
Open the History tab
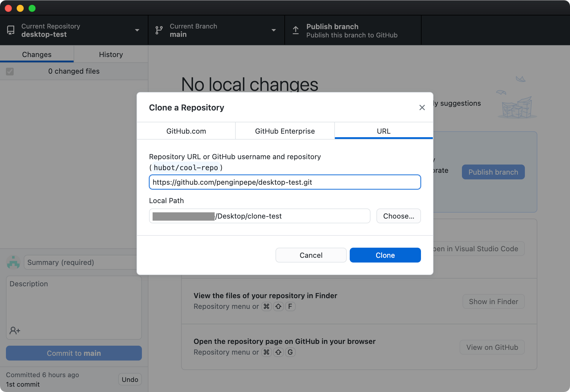coord(111,54)
